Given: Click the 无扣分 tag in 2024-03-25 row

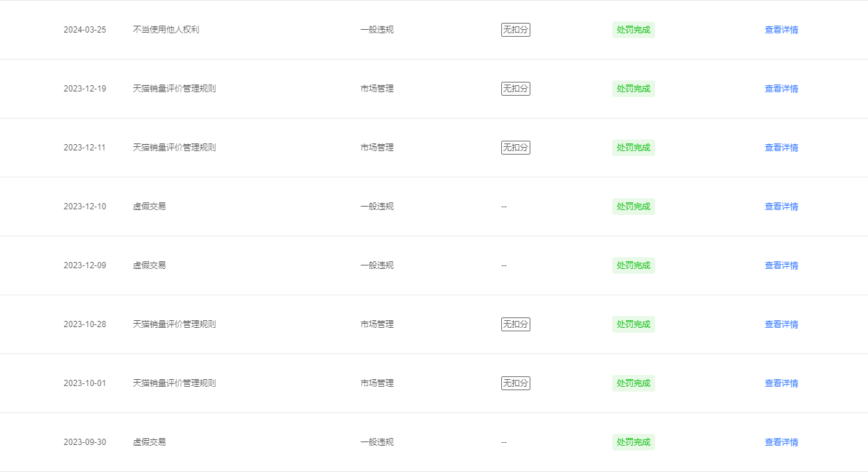Looking at the screenshot, I should point(516,30).
